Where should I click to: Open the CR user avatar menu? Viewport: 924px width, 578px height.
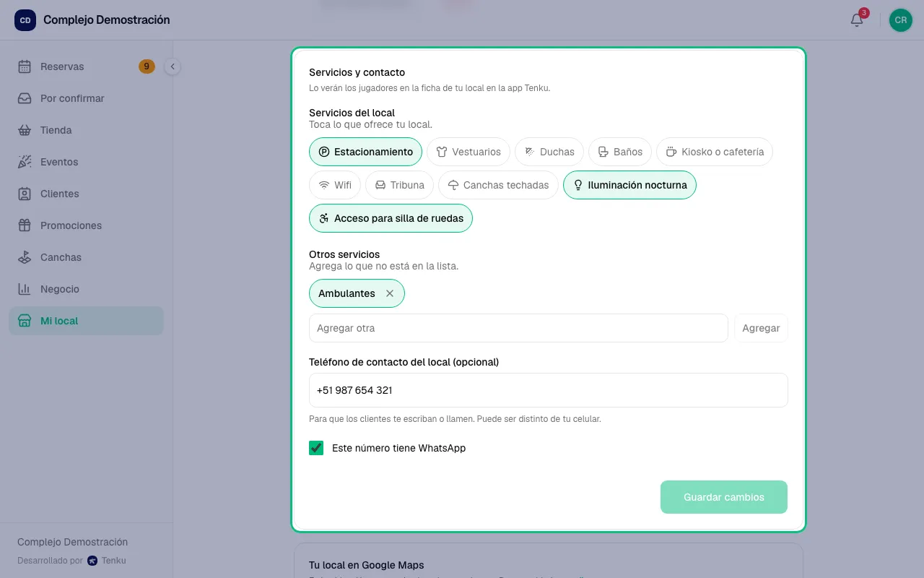tap(901, 20)
